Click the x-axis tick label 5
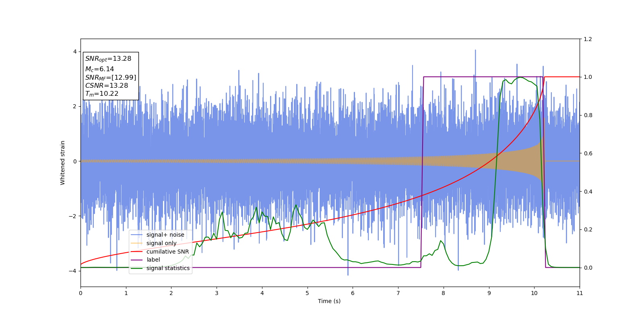Viewport: 644px width, 322px height. point(308,293)
